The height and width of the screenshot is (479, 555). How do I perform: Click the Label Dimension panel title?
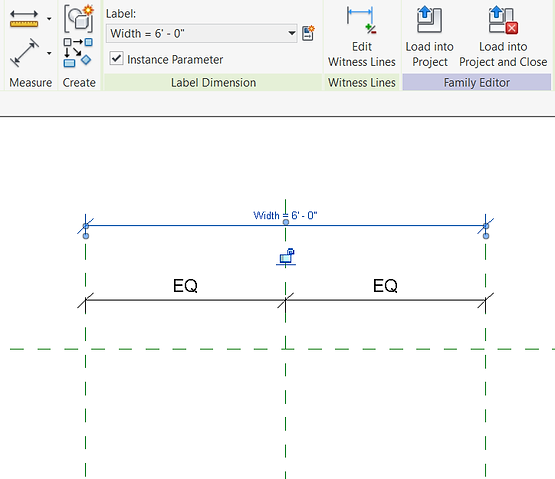pos(213,82)
